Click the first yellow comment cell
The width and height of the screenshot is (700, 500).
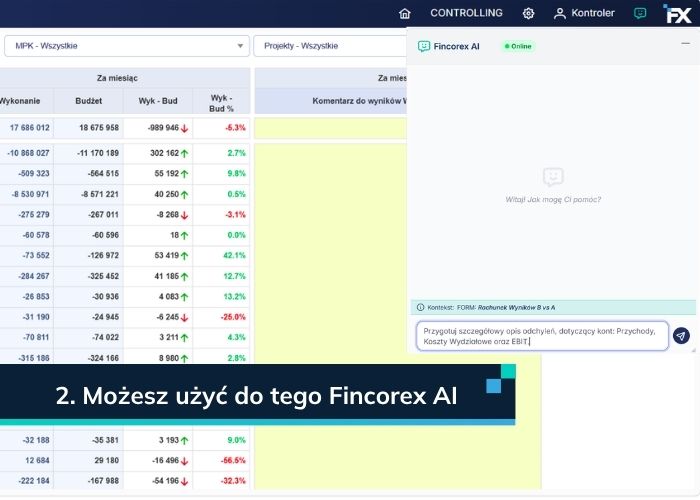coord(331,128)
